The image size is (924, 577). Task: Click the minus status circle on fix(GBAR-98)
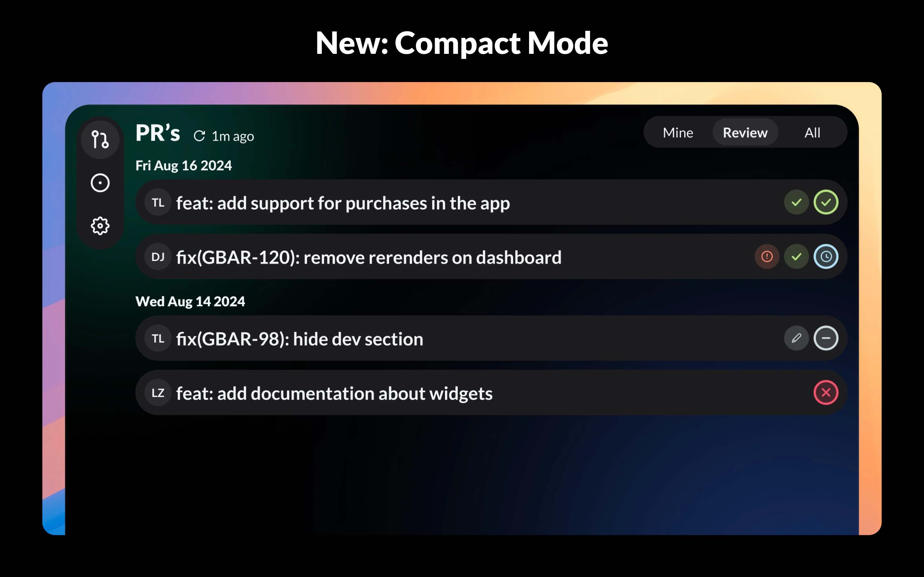pos(826,338)
